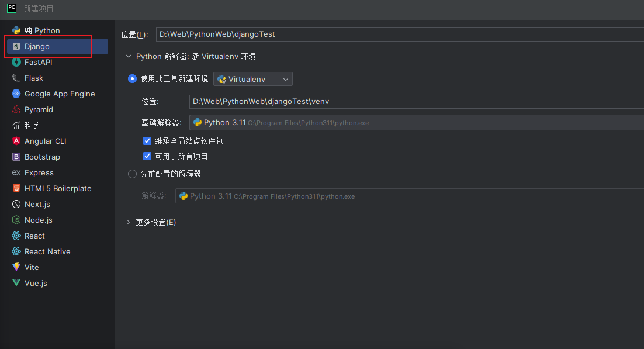Select the Pyramid project icon
The width and height of the screenshot is (644, 349).
point(16,109)
